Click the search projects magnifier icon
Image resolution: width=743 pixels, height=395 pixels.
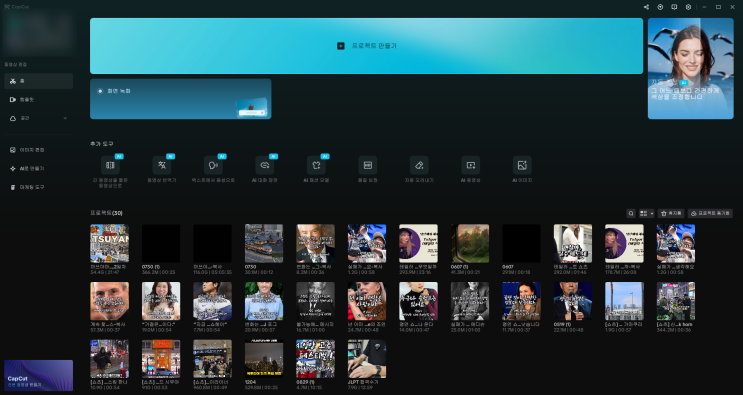pos(631,214)
